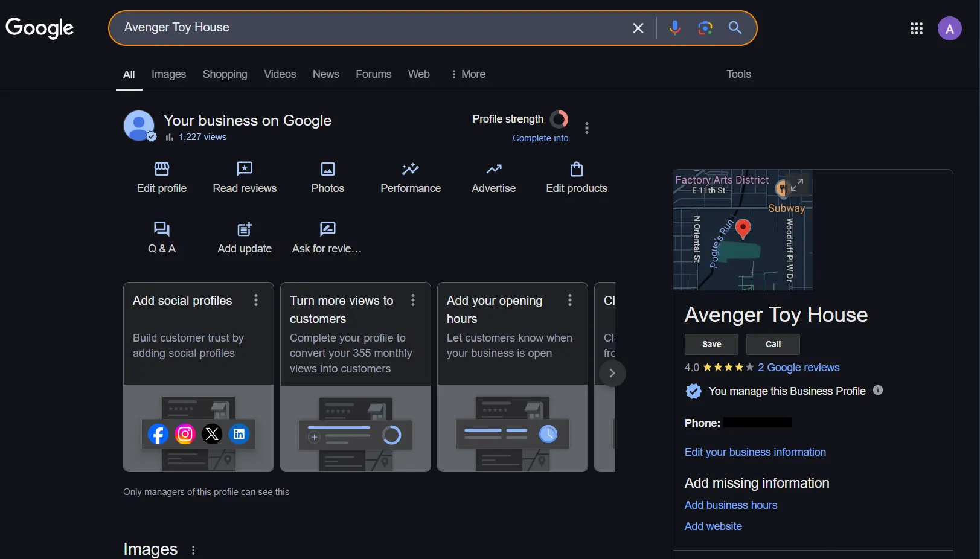The image size is (980, 559).
Task: Click the Your business on Google heading
Action: [248, 121]
